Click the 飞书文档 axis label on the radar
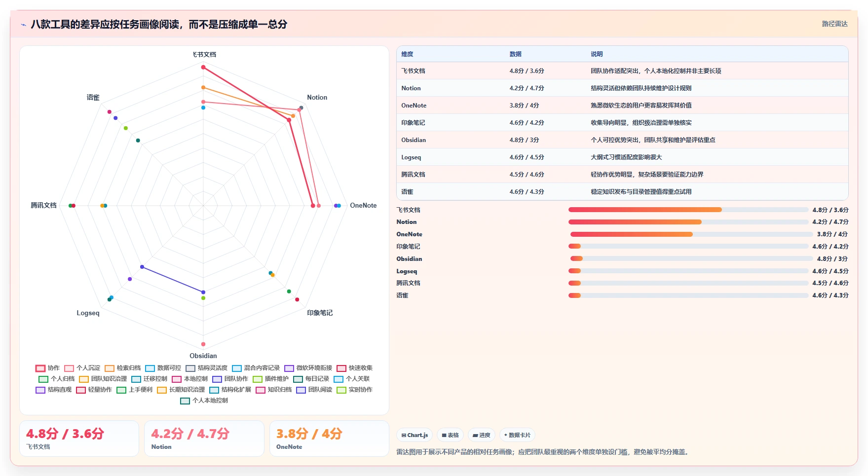This screenshot has height=476, width=868. pos(204,54)
